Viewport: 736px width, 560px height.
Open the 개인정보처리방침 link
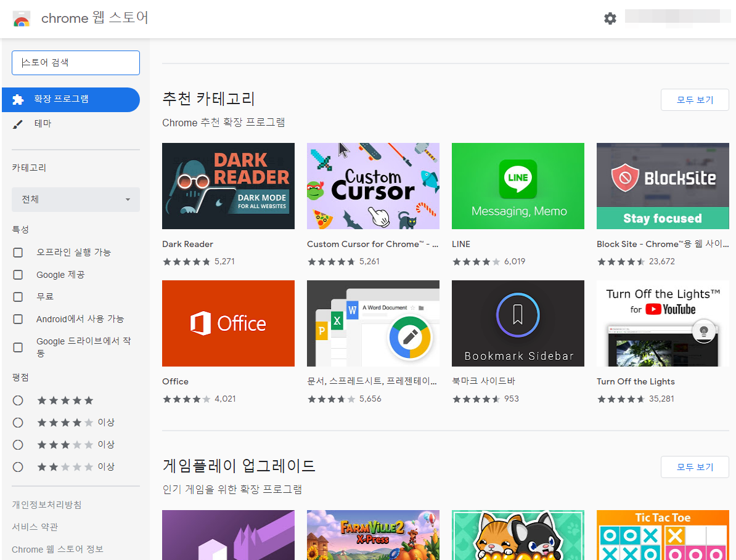tap(47, 505)
